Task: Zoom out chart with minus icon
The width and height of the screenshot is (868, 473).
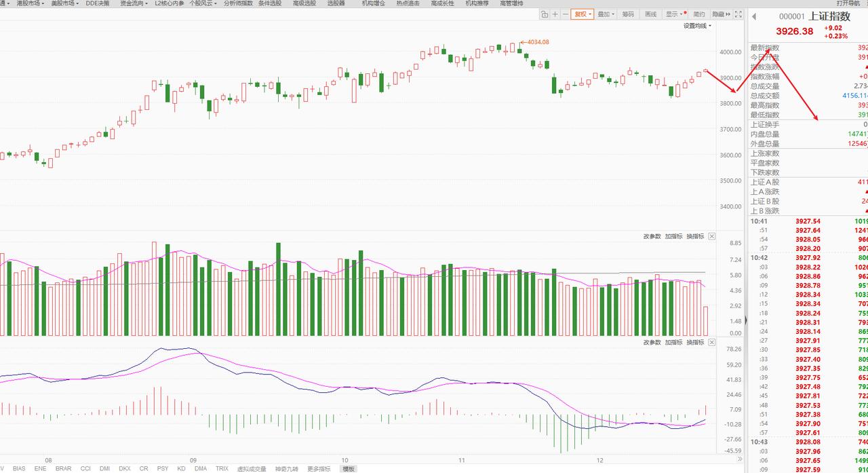Action: click(565, 14)
